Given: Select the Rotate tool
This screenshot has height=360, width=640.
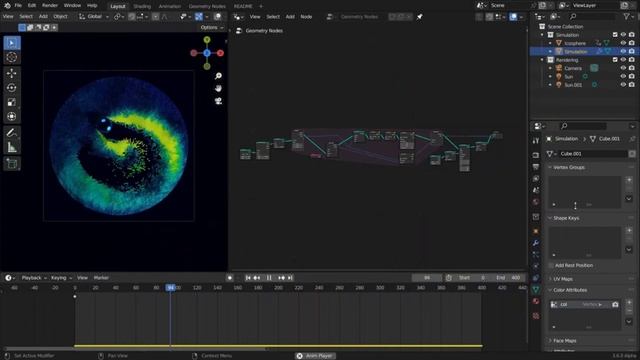Looking at the screenshot, I should pyautogui.click(x=12, y=87).
